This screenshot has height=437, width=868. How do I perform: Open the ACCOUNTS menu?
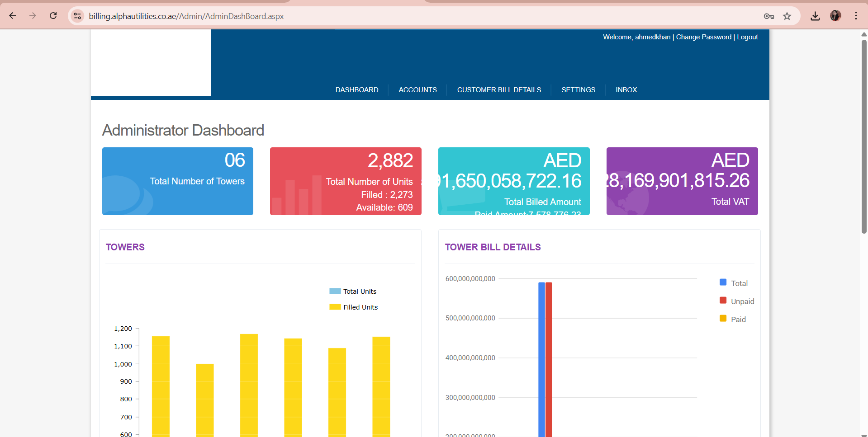417,90
